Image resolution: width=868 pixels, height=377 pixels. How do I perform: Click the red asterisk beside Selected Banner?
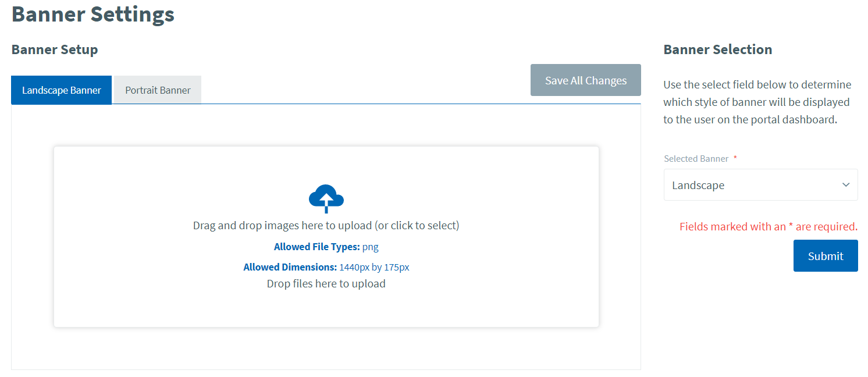pos(735,158)
